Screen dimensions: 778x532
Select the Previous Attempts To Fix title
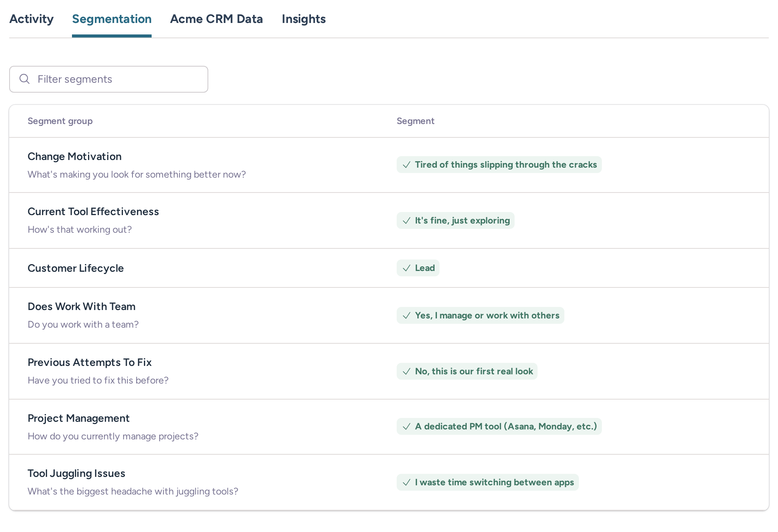[x=90, y=362]
